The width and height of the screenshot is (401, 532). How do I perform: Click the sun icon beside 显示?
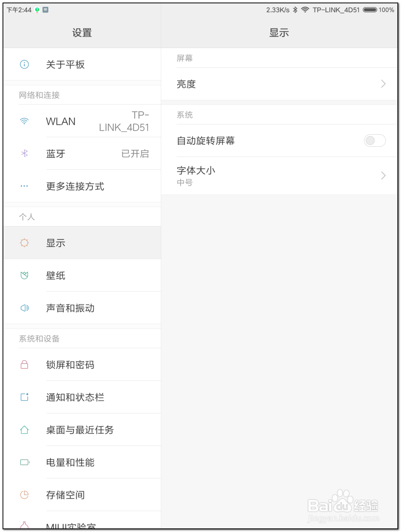click(x=24, y=243)
